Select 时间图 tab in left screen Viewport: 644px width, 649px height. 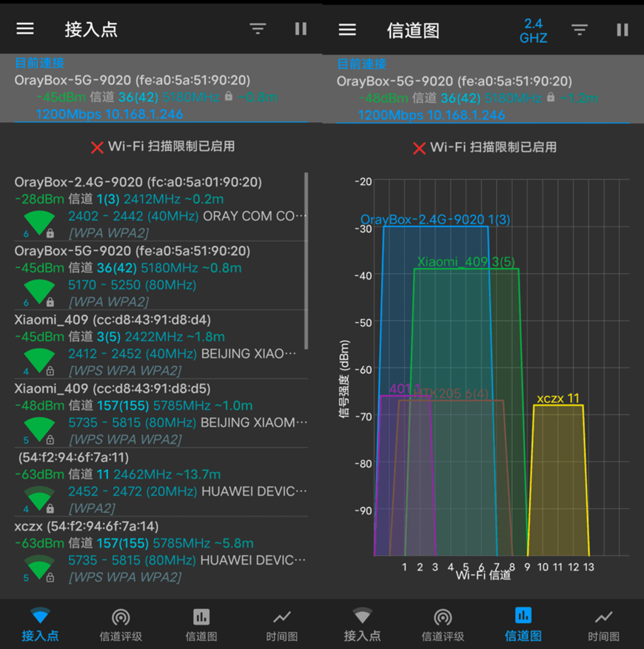281,624
